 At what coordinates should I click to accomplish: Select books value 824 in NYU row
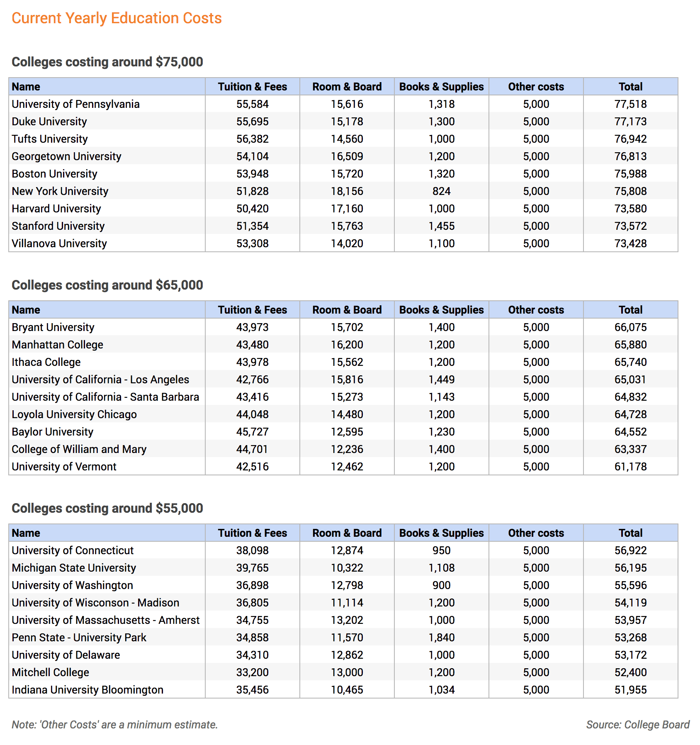pyautogui.click(x=442, y=191)
